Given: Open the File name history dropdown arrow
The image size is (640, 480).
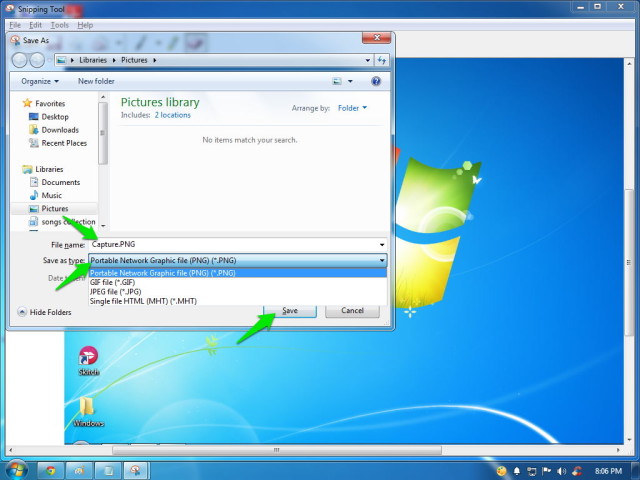Looking at the screenshot, I should pyautogui.click(x=382, y=245).
